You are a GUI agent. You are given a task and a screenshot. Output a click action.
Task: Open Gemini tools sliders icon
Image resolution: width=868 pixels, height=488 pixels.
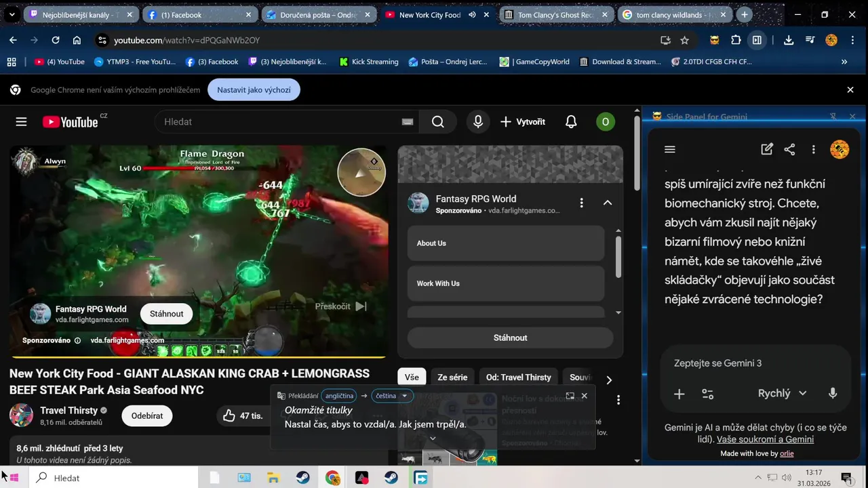[707, 394]
